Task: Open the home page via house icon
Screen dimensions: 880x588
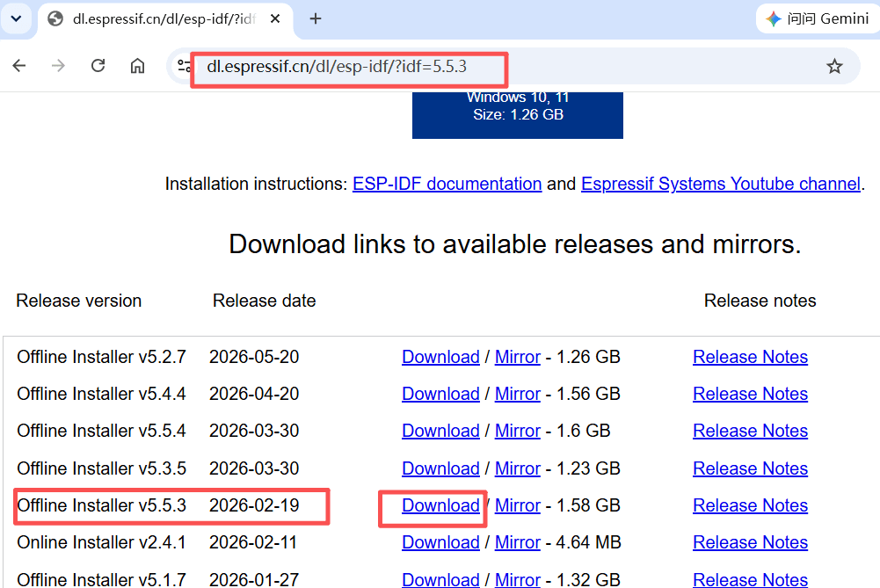Action: tap(137, 66)
